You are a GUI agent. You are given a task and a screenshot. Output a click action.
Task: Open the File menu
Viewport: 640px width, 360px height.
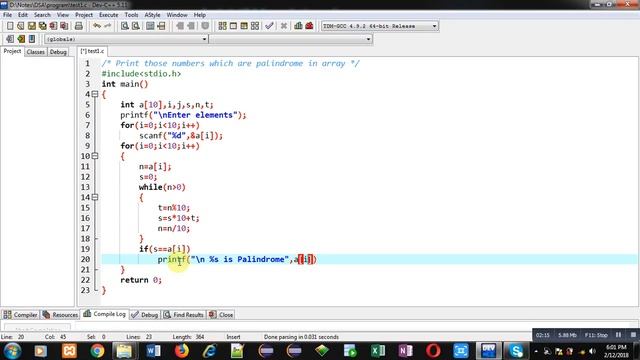coord(7,15)
